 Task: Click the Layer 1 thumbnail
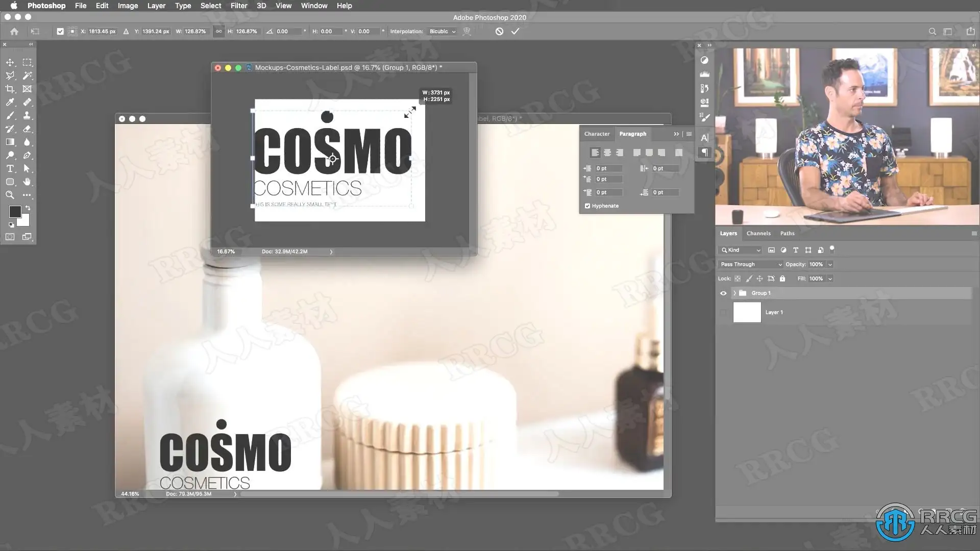click(747, 312)
